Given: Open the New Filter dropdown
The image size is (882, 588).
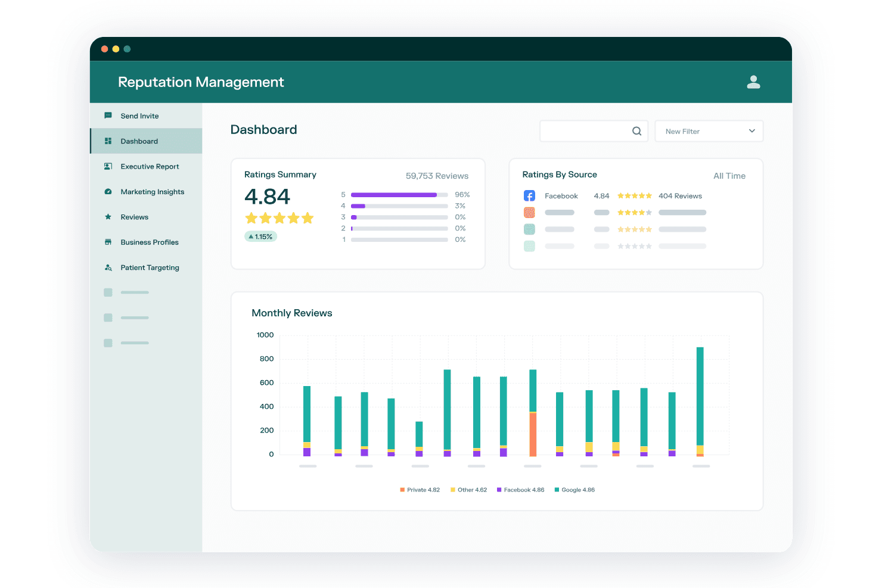Looking at the screenshot, I should [709, 131].
